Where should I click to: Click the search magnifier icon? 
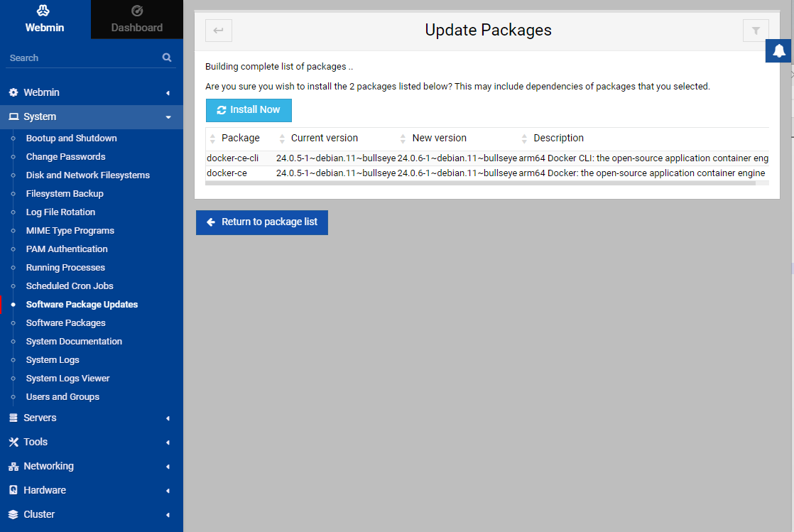[x=167, y=58]
